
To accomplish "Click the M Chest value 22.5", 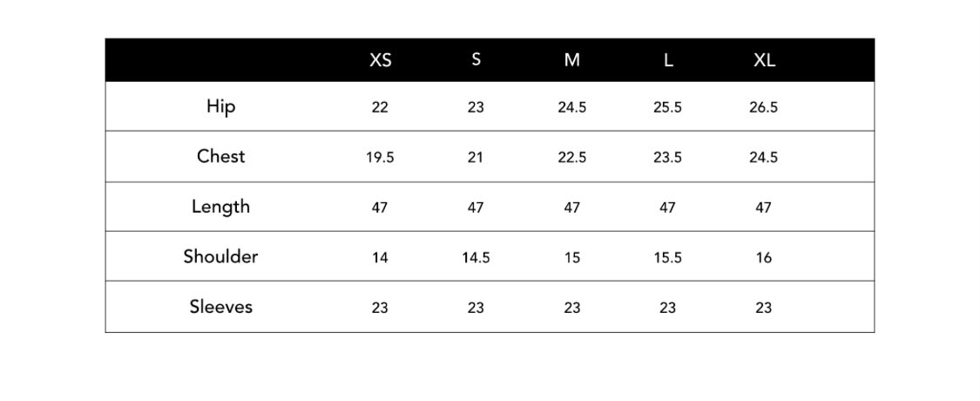I will point(571,158).
